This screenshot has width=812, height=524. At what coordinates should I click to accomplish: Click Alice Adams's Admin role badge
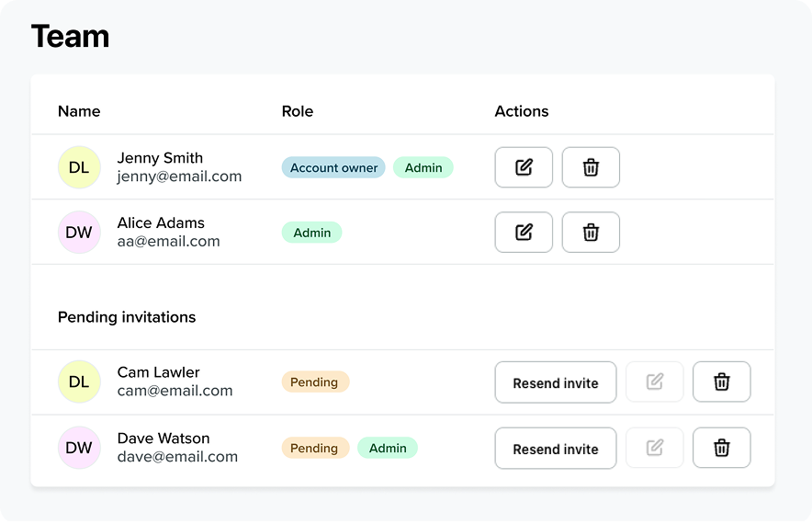311,233
